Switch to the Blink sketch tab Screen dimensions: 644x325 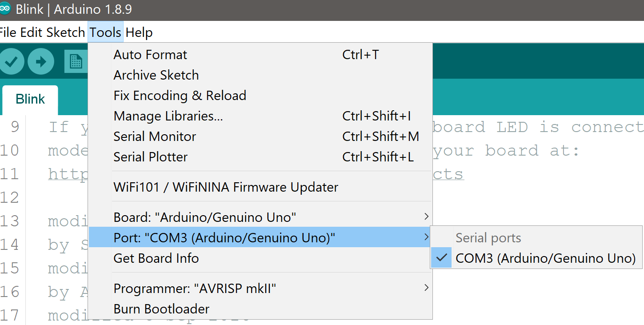click(x=30, y=99)
